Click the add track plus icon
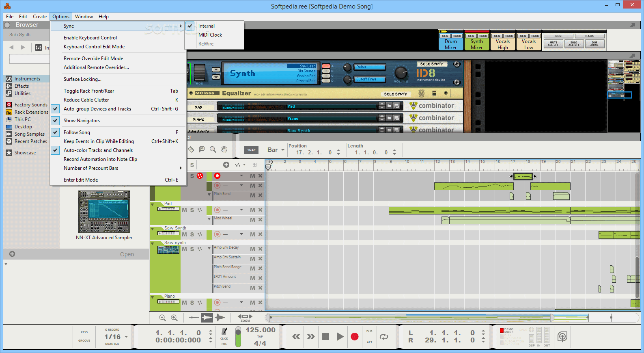This screenshot has width=644, height=353. point(226,165)
